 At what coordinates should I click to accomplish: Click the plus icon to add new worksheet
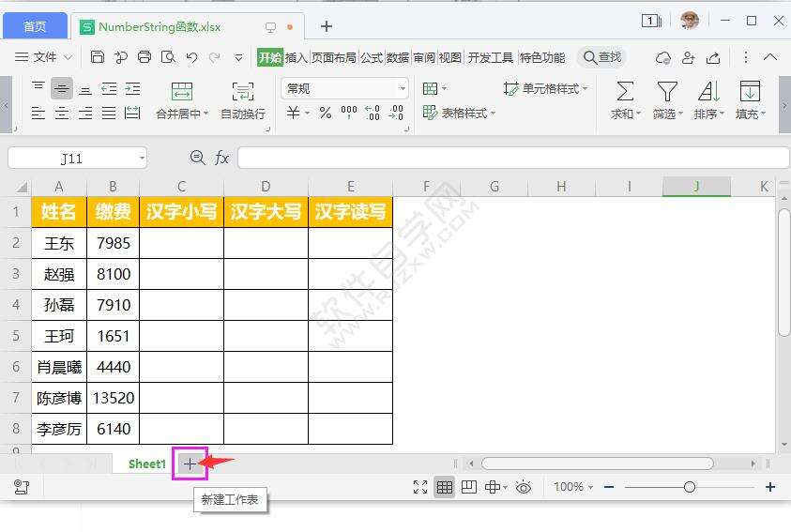[190, 464]
